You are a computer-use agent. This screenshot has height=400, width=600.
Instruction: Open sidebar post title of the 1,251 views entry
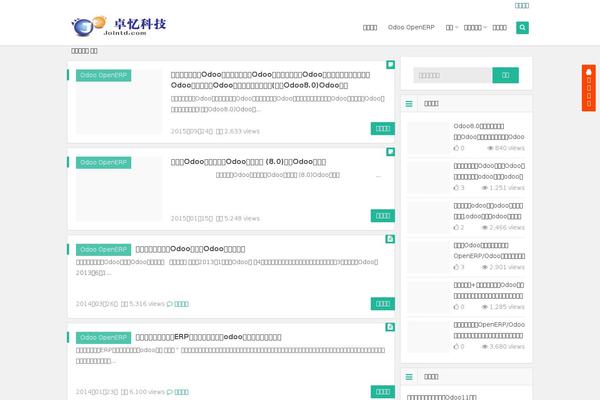coord(489,171)
